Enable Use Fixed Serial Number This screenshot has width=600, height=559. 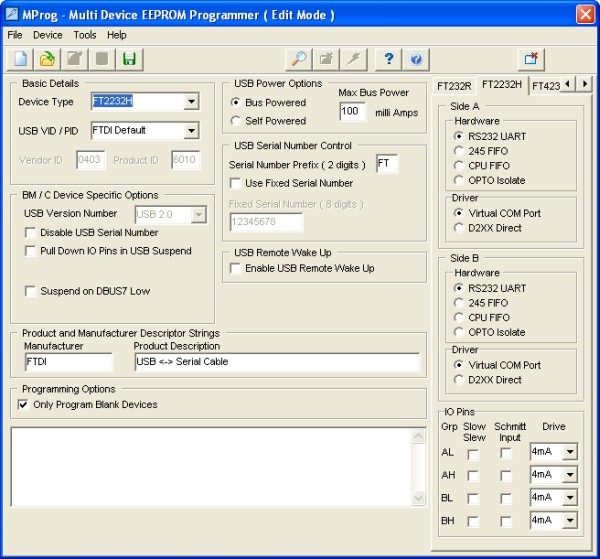click(x=235, y=183)
